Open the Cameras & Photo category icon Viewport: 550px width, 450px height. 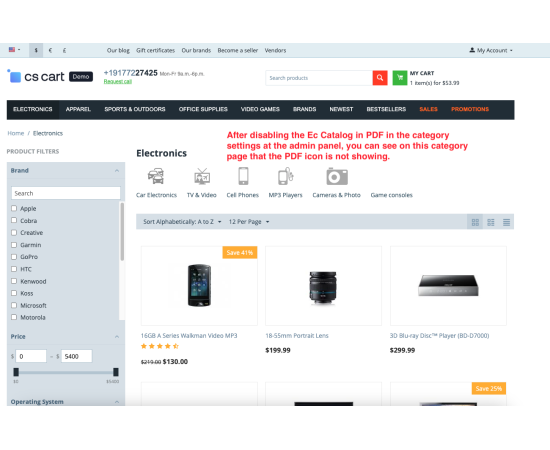[x=337, y=176]
